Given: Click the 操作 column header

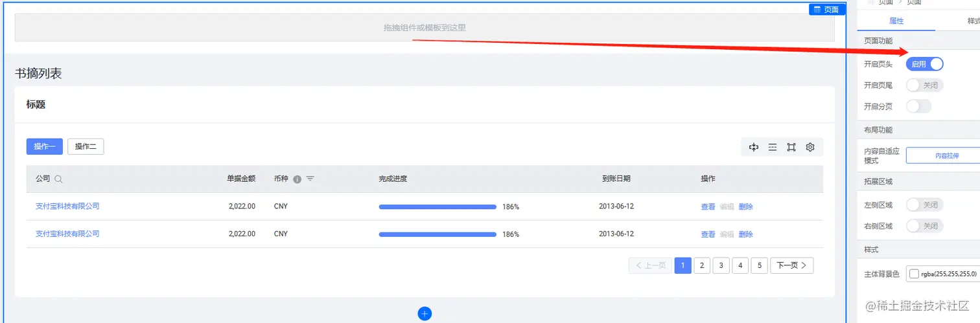Looking at the screenshot, I should tap(708, 179).
